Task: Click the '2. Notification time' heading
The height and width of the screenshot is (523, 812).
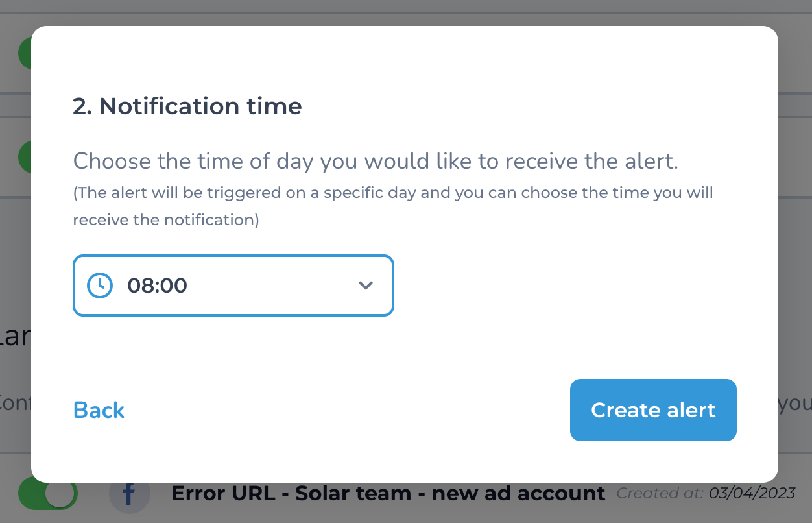Action: pyautogui.click(x=187, y=106)
